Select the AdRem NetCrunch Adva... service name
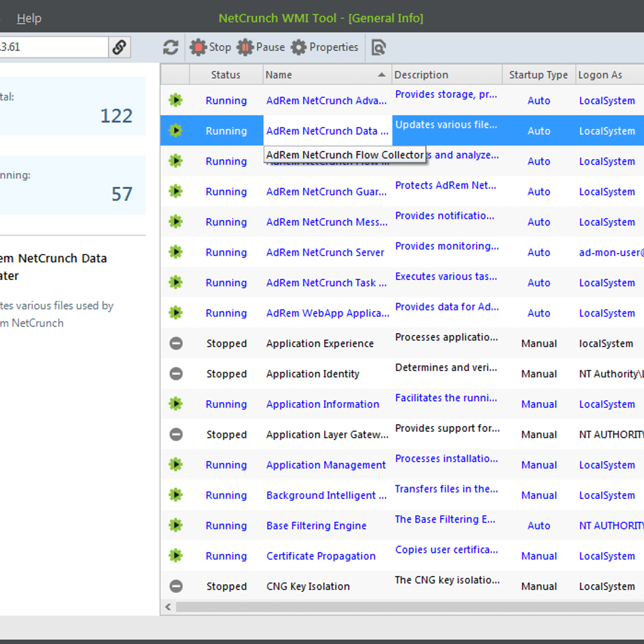The image size is (644, 644). [x=326, y=101]
